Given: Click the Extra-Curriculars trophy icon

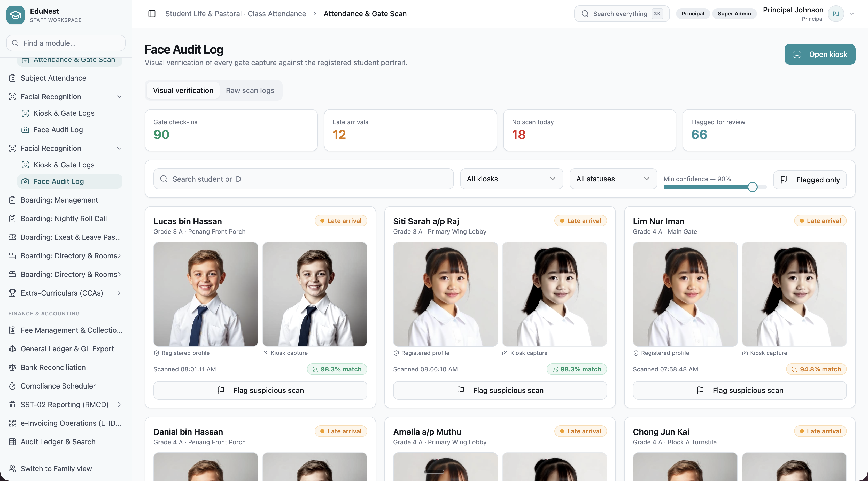Looking at the screenshot, I should point(12,293).
